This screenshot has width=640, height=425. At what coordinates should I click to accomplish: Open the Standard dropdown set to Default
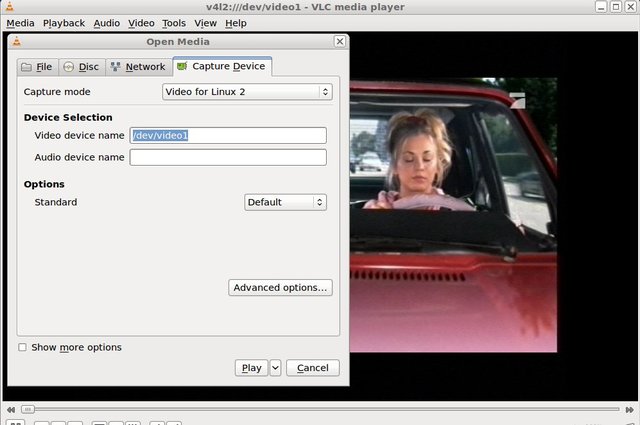pyautogui.click(x=285, y=202)
